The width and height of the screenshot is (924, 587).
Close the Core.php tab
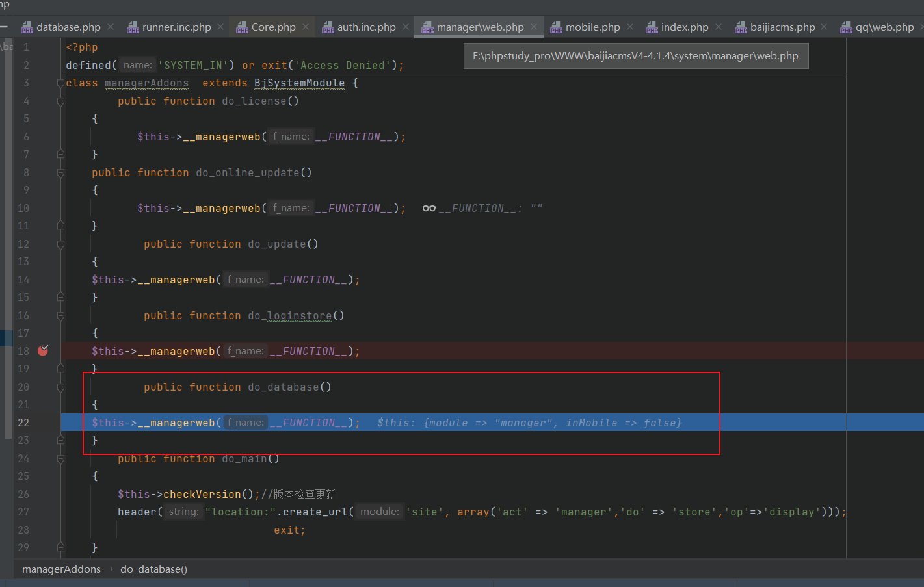(x=306, y=27)
